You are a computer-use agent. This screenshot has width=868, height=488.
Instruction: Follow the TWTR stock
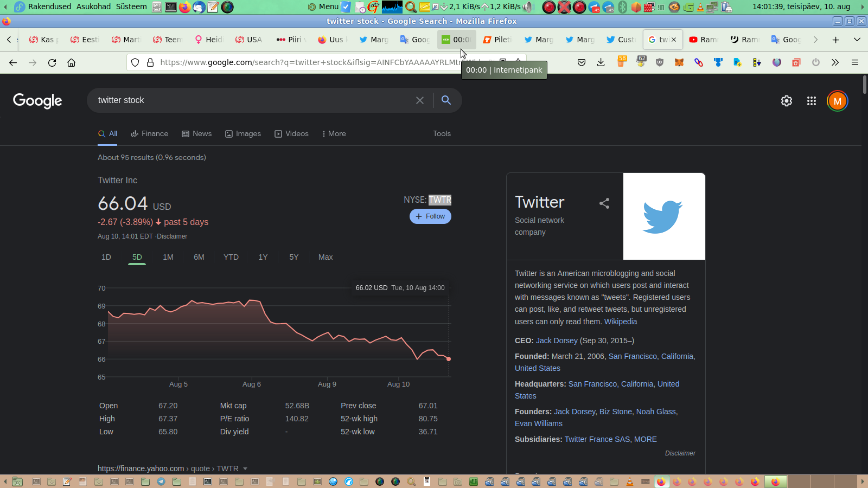pos(430,216)
